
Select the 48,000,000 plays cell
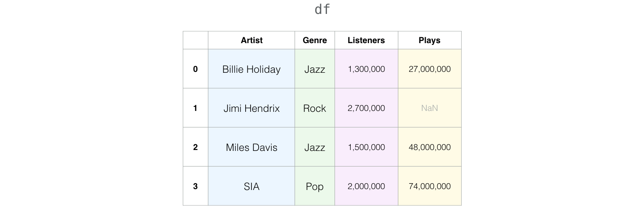[x=430, y=147]
